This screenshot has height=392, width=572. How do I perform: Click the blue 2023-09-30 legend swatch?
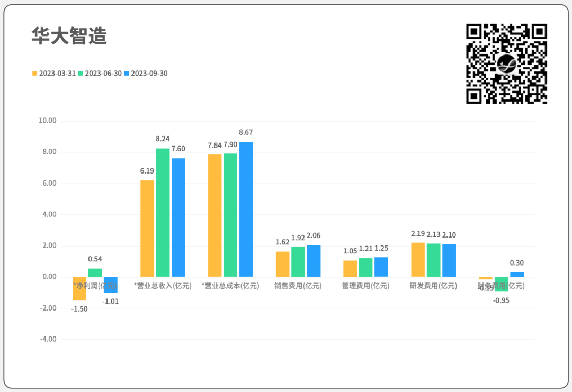click(127, 74)
